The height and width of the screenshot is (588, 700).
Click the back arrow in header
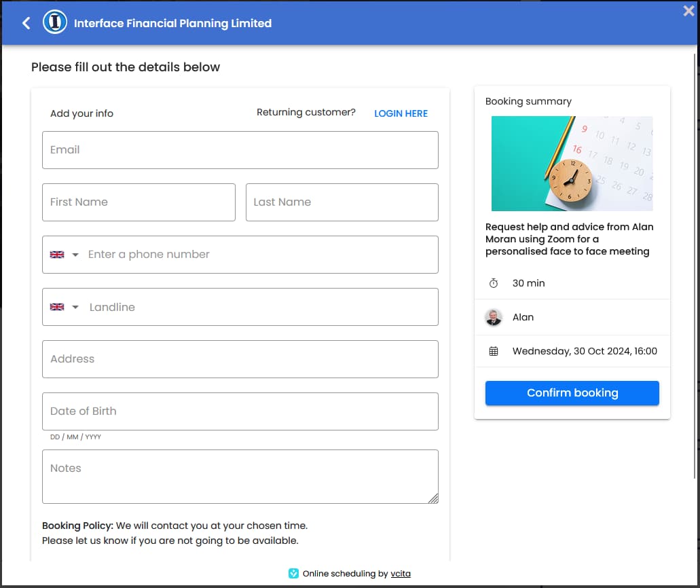[26, 23]
